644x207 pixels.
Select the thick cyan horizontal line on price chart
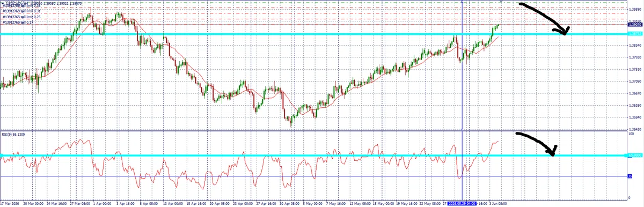[x=313, y=34]
